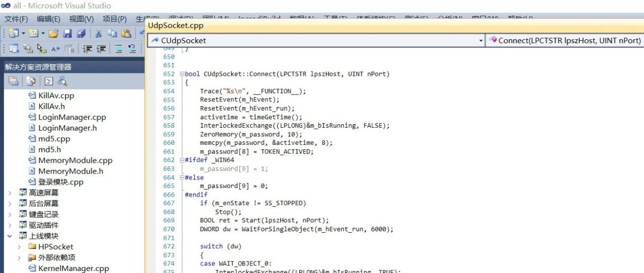Click the New Project toolbar icon

14,33
